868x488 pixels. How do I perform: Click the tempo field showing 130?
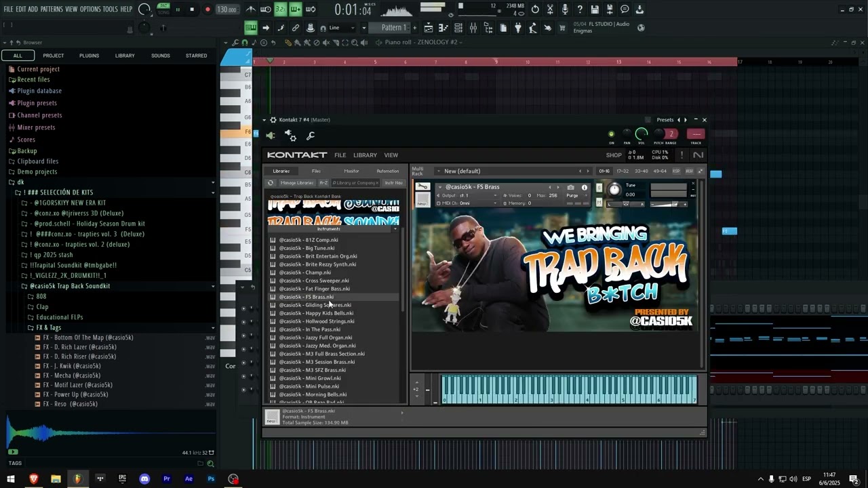[226, 9]
